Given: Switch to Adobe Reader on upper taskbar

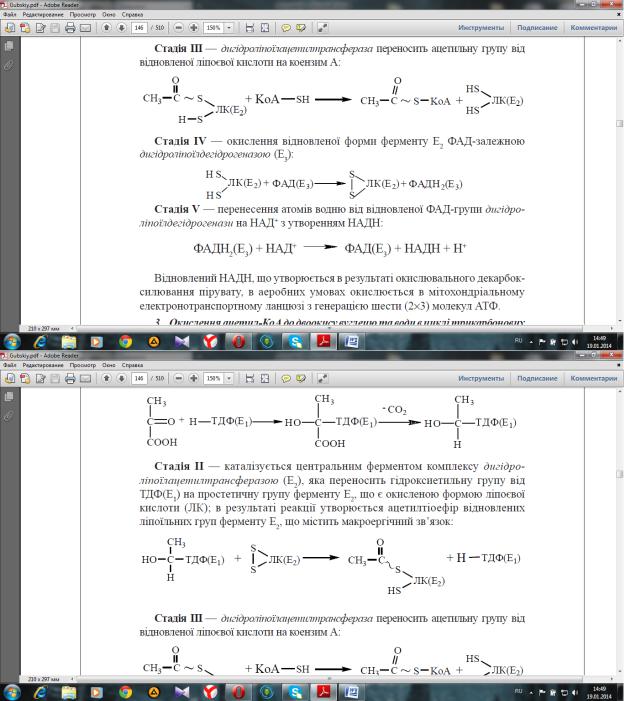Looking at the screenshot, I should [x=324, y=342].
